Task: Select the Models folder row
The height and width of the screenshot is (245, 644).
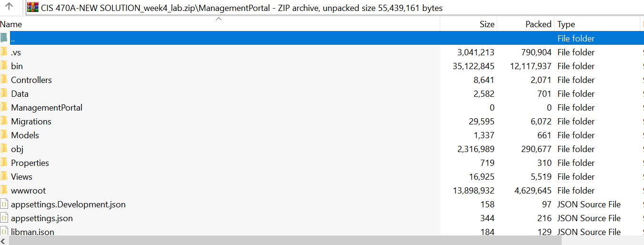Action: pyautogui.click(x=25, y=135)
